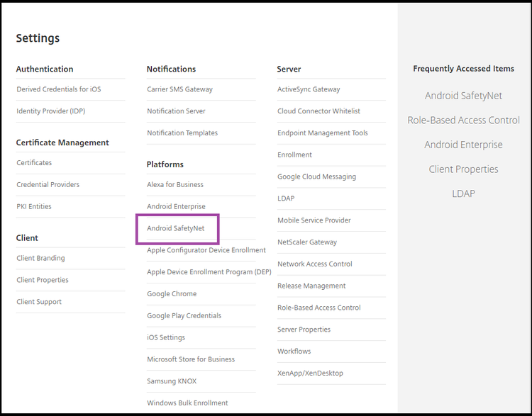Viewport: 532px width, 416px height.
Task: Open Google Play Credentials
Action: (x=184, y=315)
